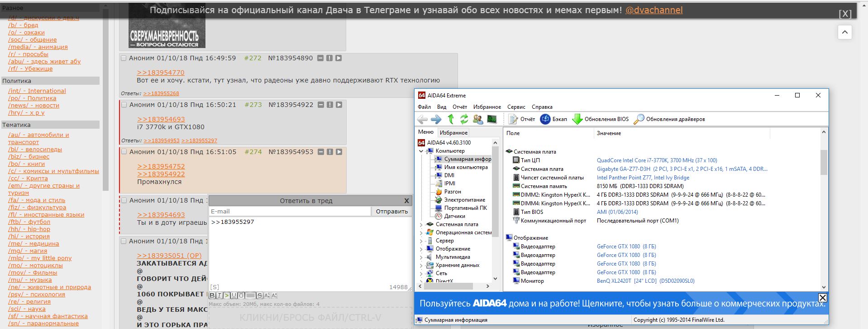The image size is (868, 329).
Task: Click the AIDA64 back navigation arrow
Action: pos(422,119)
